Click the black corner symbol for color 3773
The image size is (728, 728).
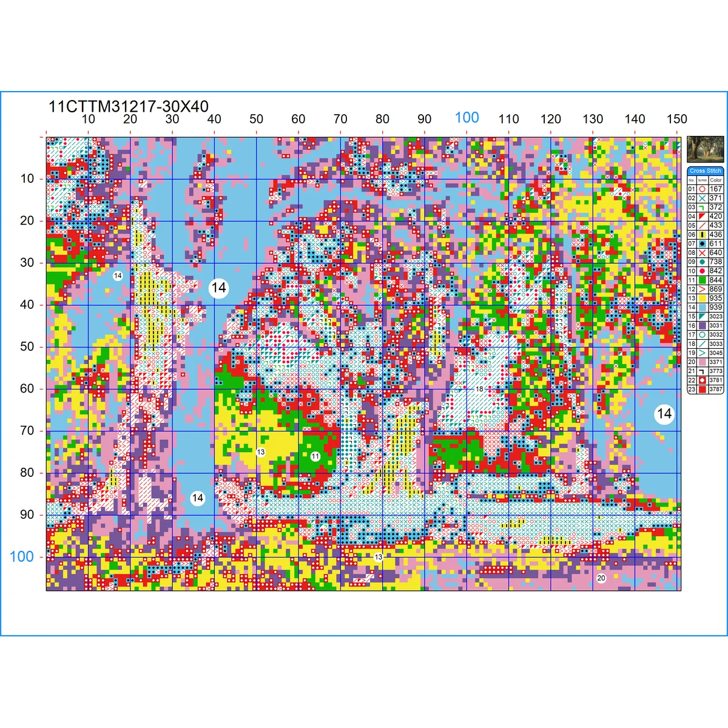702,371
